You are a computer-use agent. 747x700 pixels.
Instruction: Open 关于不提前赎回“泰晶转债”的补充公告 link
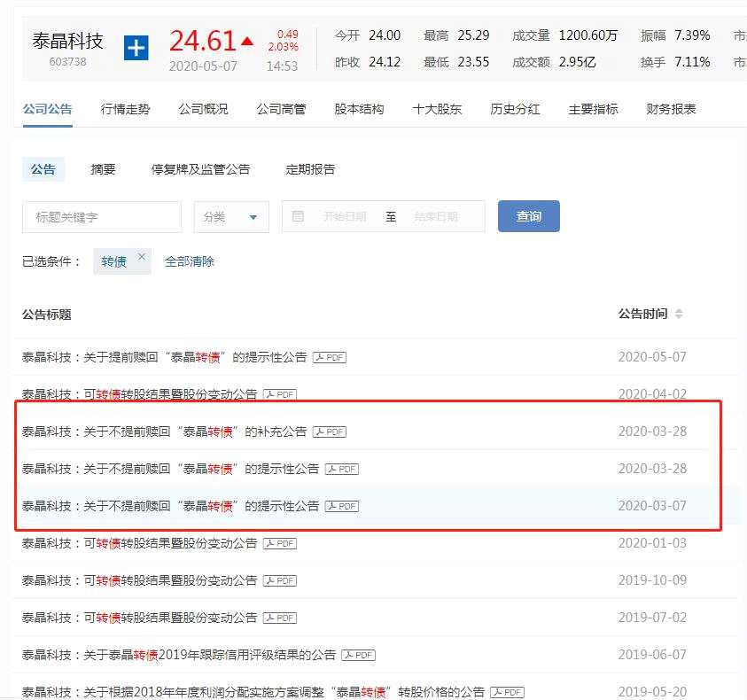coord(164,432)
